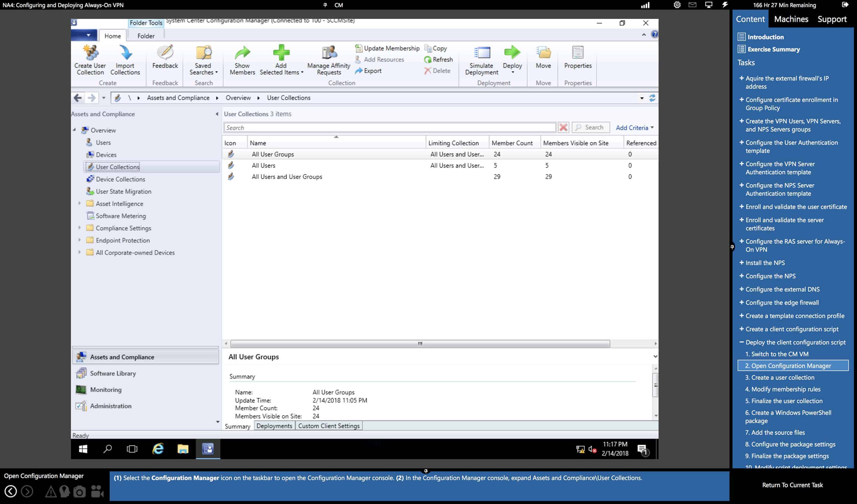Open Manage Affinity Requests
Viewport: 857px width, 504px height.
(x=329, y=60)
